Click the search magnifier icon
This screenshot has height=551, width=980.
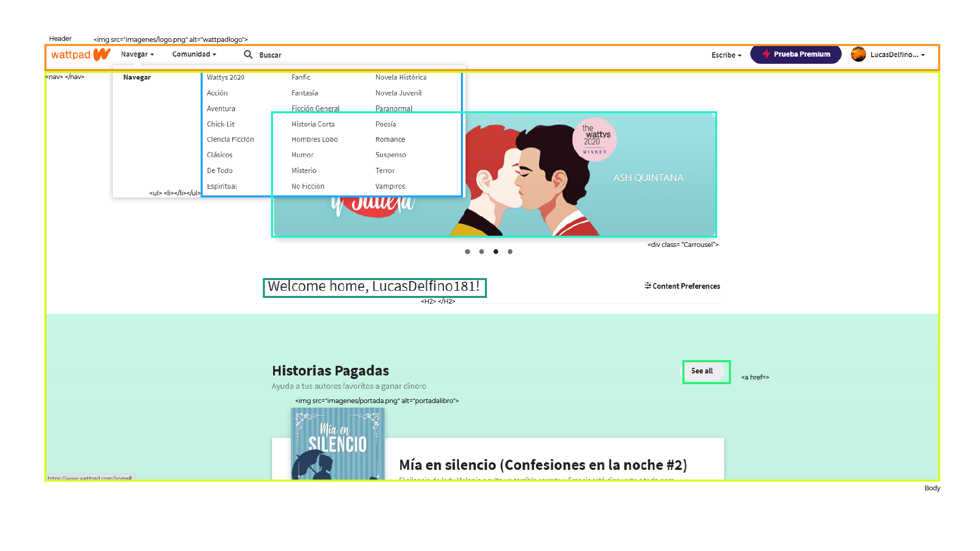(x=248, y=55)
